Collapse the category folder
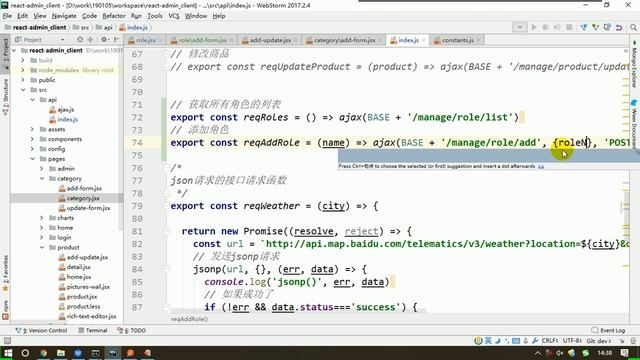The width and height of the screenshot is (640, 360). [42, 178]
